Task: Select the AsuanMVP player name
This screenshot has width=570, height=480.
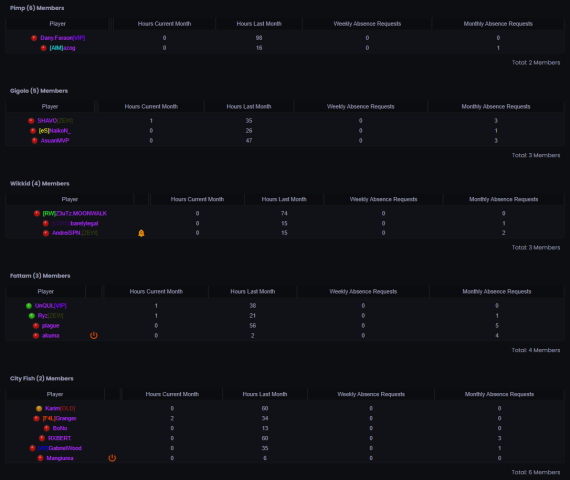Action: [55, 141]
